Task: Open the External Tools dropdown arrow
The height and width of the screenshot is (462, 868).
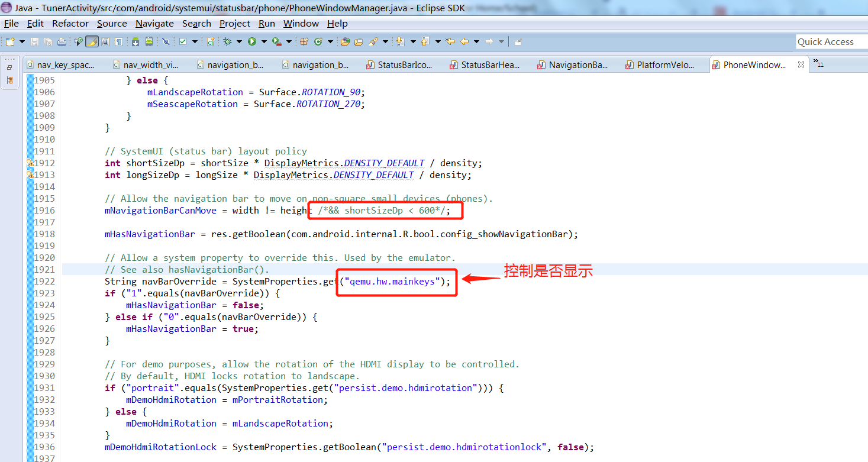Action: [289, 41]
